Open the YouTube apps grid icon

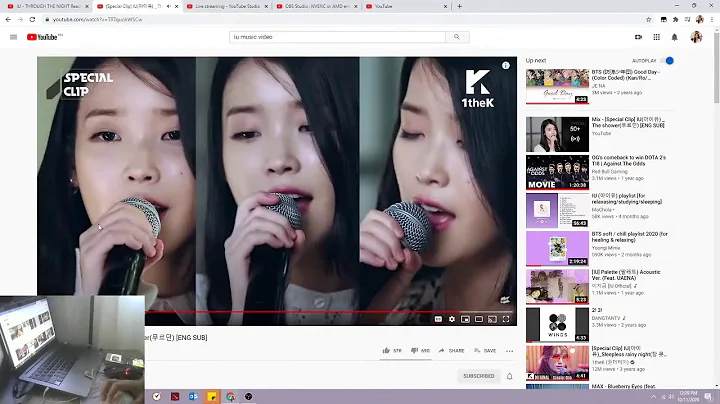(x=657, y=37)
